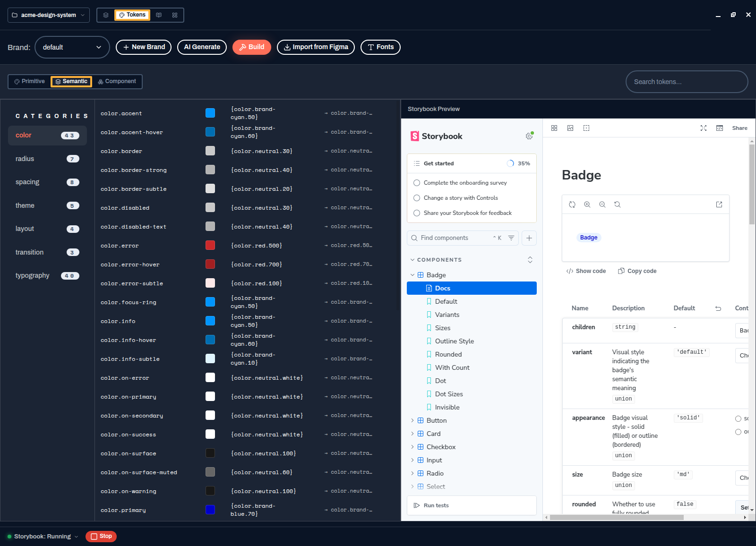Switch to the Primitive tokens tab
This screenshot has height=546, width=756.
coord(29,81)
